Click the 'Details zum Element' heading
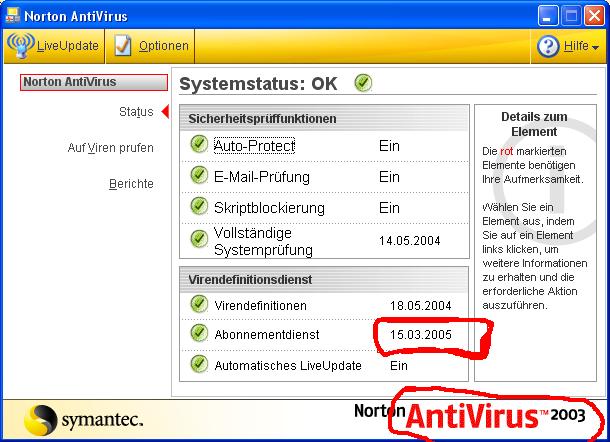 534,124
